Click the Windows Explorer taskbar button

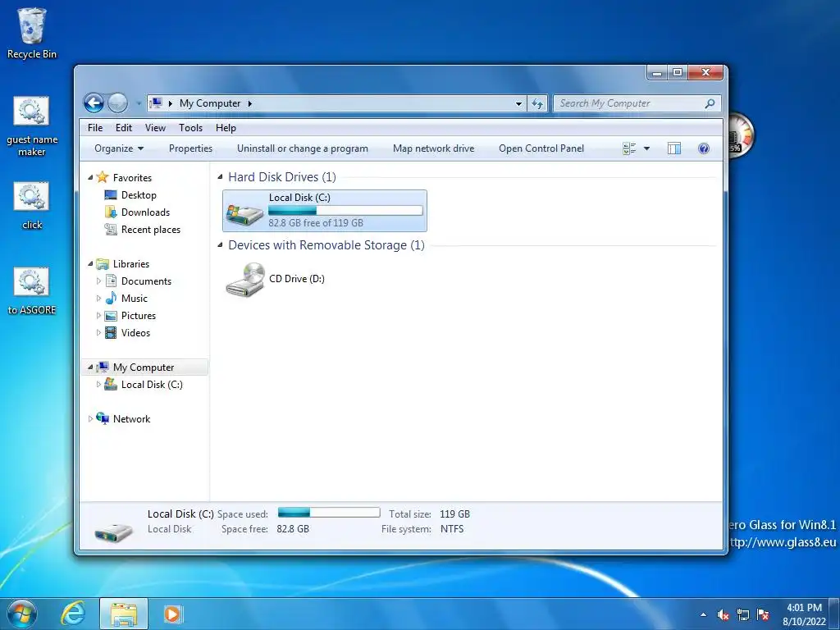pos(124,614)
